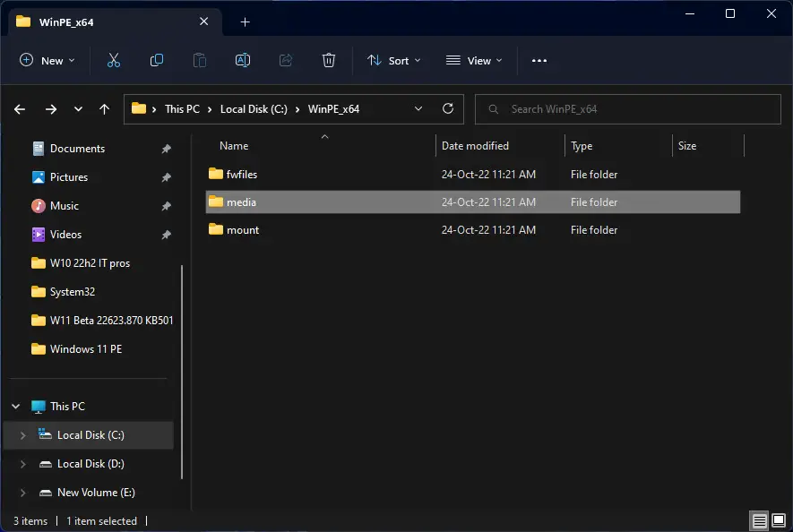Click Local Disk (C:) in breadcrumb
This screenshot has height=532, width=793.
click(254, 109)
